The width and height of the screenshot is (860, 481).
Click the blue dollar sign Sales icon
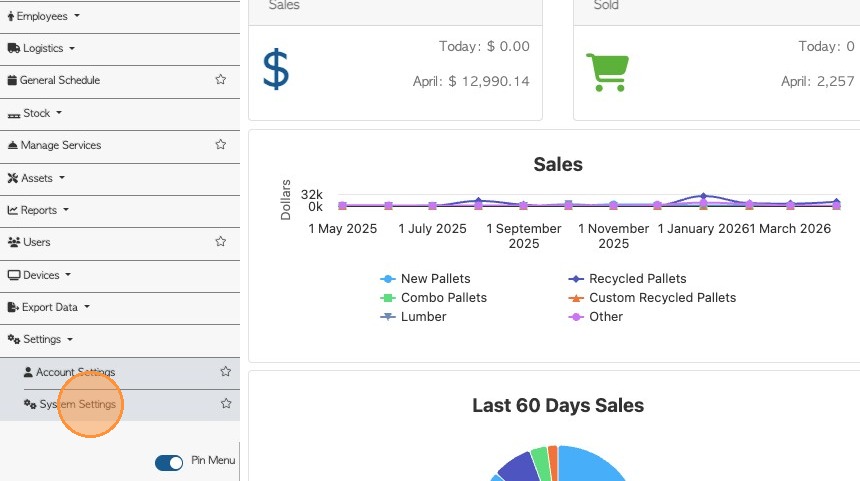[276, 69]
